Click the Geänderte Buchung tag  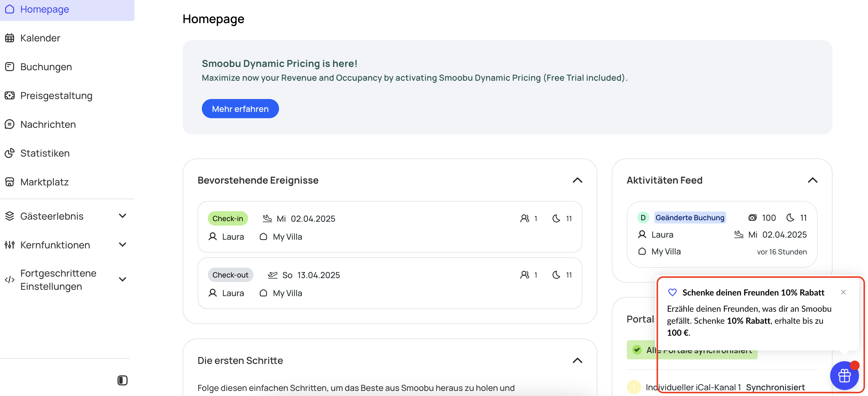coord(690,218)
